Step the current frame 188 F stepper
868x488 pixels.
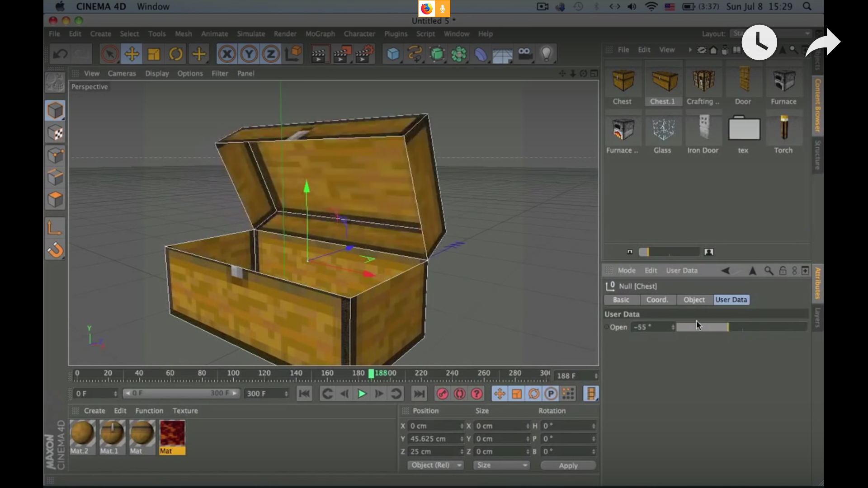point(596,376)
